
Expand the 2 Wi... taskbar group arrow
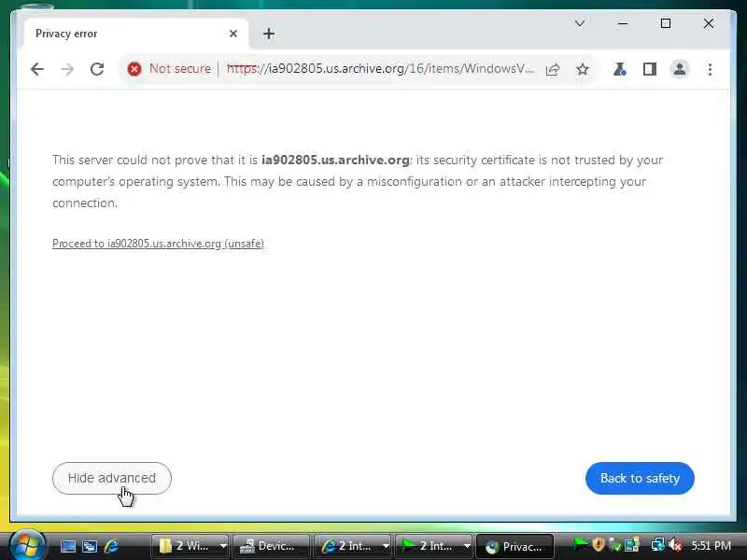tap(223, 546)
